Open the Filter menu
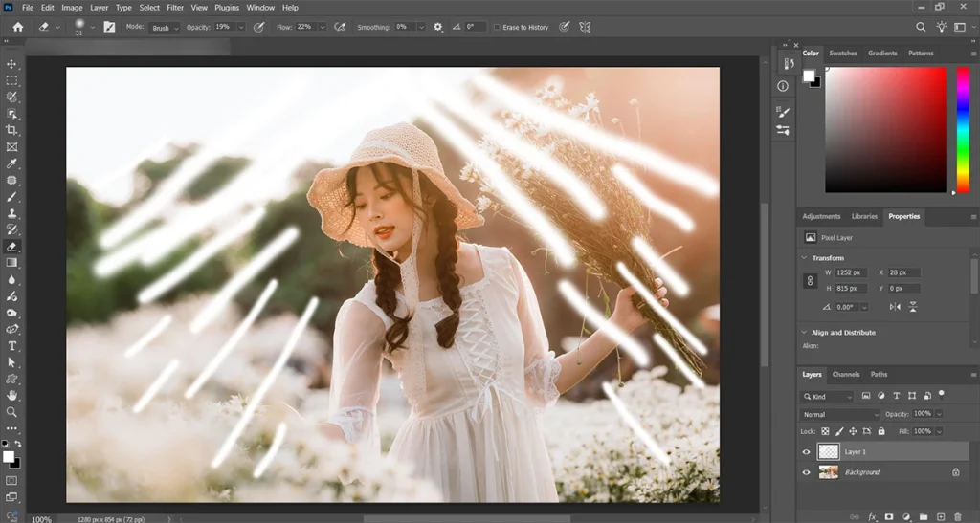 pyautogui.click(x=175, y=8)
